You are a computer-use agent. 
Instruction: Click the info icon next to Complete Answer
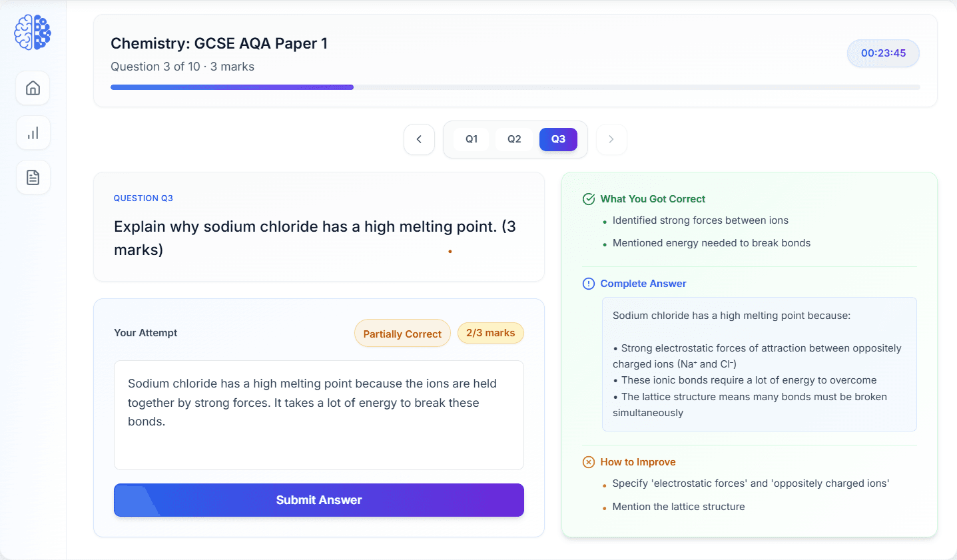pyautogui.click(x=589, y=284)
